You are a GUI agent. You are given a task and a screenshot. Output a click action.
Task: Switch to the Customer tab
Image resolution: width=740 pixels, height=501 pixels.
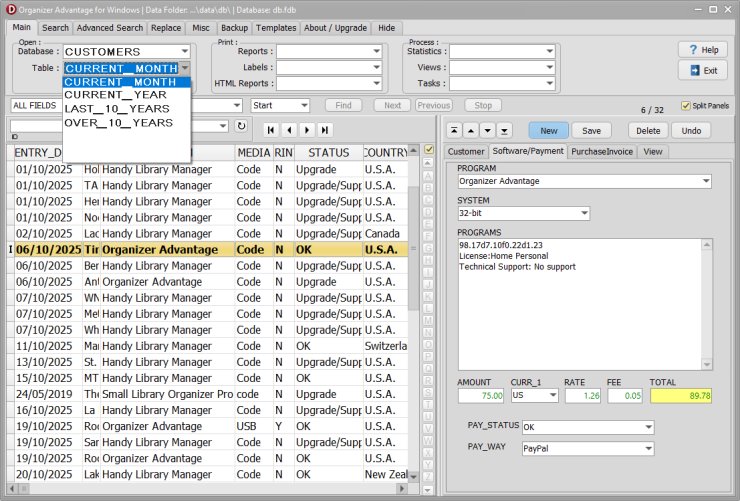(466, 151)
